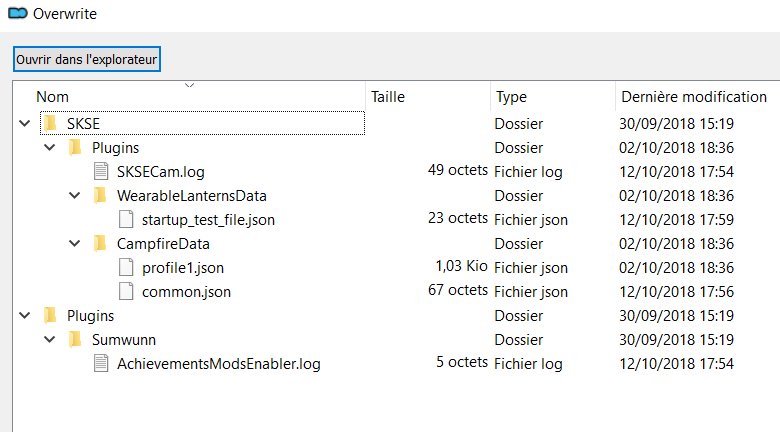This screenshot has width=780, height=432.
Task: Click the Sumwunn folder icon
Action: point(74,339)
